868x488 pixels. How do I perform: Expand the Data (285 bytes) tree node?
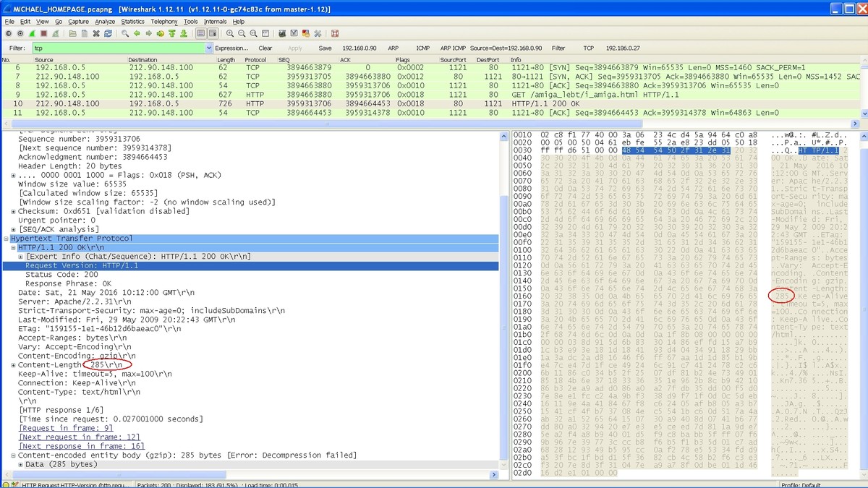[x=21, y=464]
